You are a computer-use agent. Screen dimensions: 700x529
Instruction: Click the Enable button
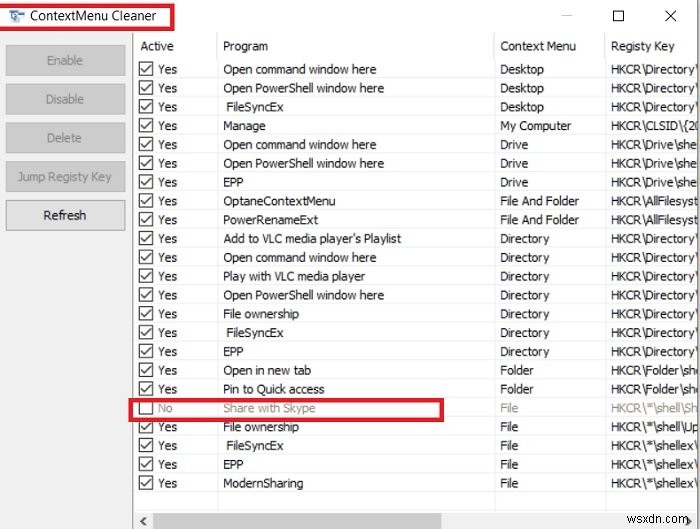(65, 60)
